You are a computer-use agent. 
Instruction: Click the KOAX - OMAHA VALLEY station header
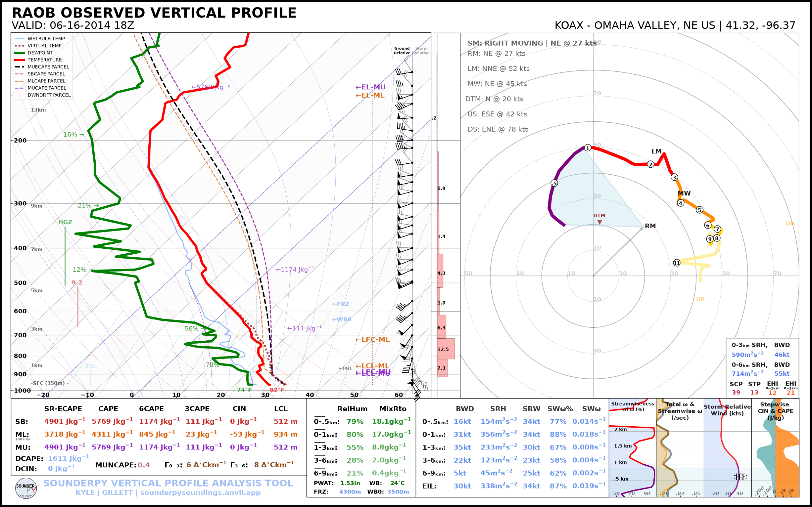675,25
